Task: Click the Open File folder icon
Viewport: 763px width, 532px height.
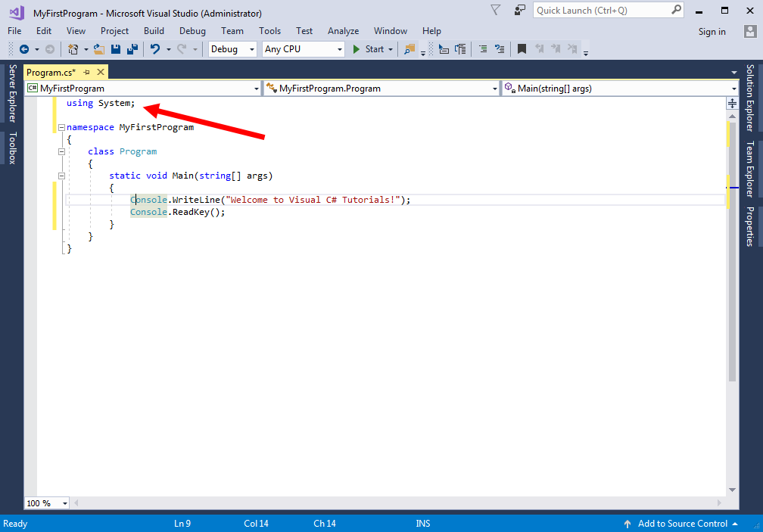Action: (99, 49)
